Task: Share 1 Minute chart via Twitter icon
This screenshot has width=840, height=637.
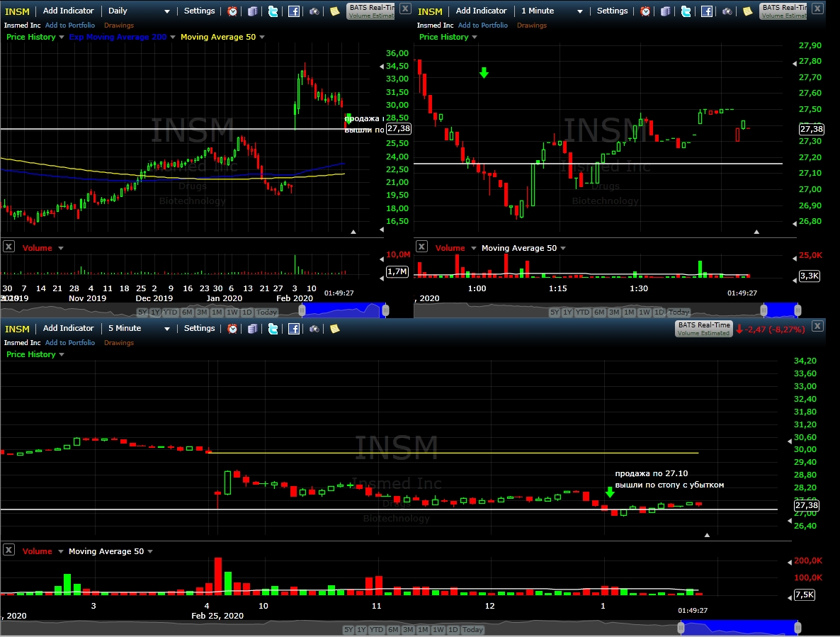Action: pyautogui.click(x=686, y=11)
